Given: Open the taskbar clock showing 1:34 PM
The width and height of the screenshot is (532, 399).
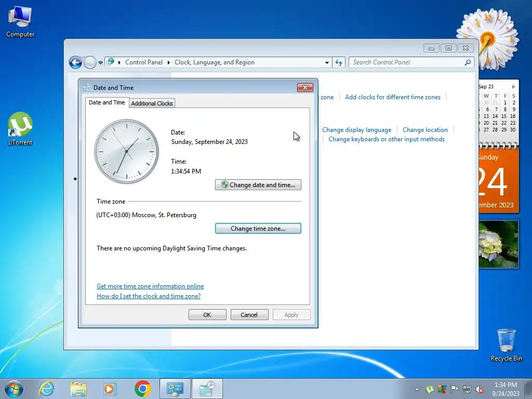Looking at the screenshot, I should pyautogui.click(x=506, y=389).
